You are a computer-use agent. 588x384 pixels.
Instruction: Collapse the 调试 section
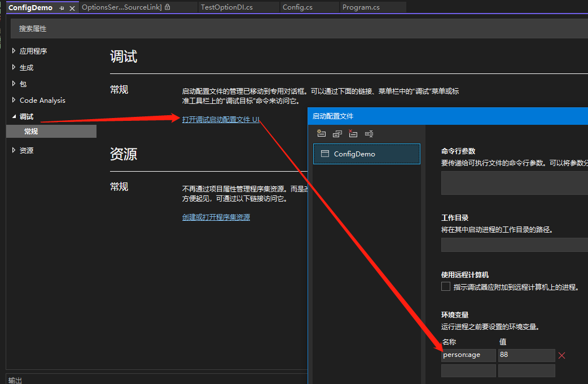pos(14,116)
